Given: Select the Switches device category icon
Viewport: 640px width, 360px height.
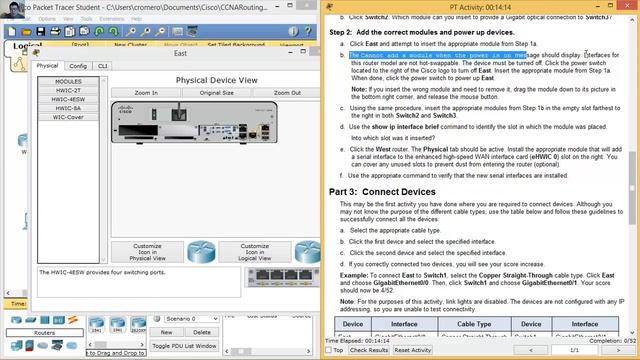Looking at the screenshot, I should pyautogui.click(x=31, y=320).
